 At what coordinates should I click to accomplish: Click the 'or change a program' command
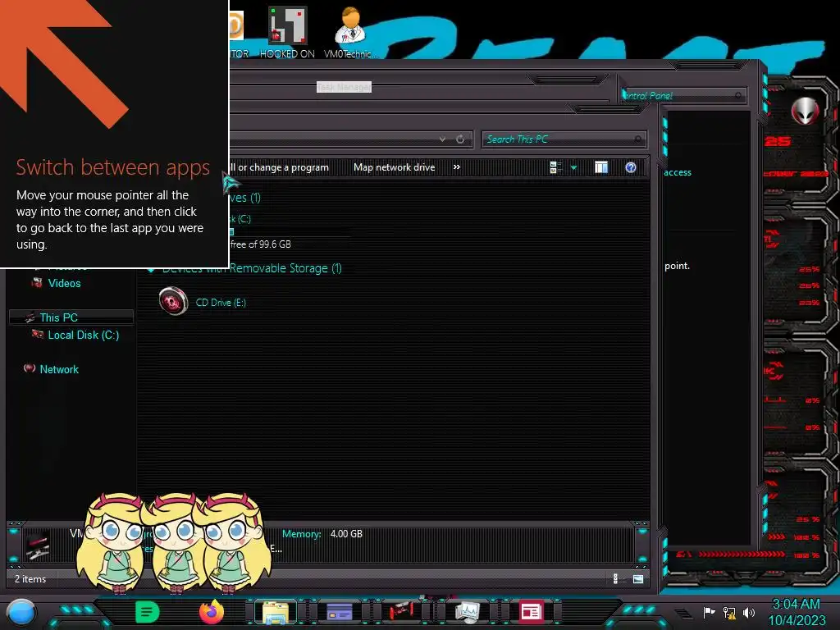point(279,167)
